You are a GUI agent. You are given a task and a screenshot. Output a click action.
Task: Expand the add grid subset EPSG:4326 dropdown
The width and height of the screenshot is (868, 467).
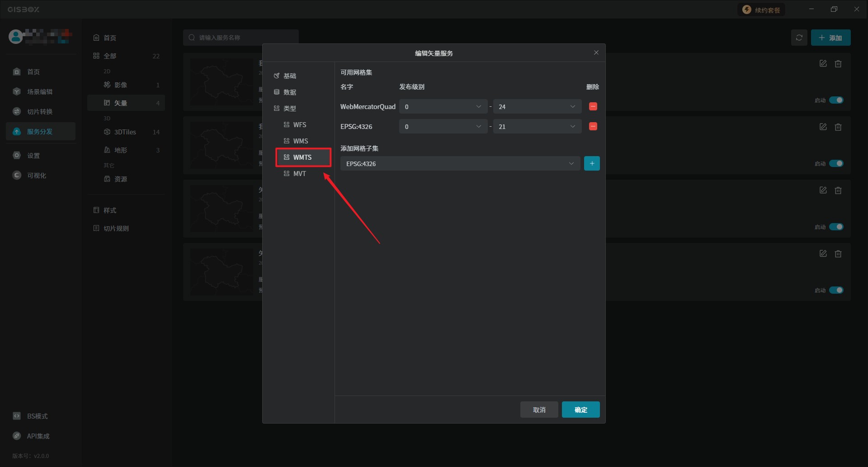(460, 164)
